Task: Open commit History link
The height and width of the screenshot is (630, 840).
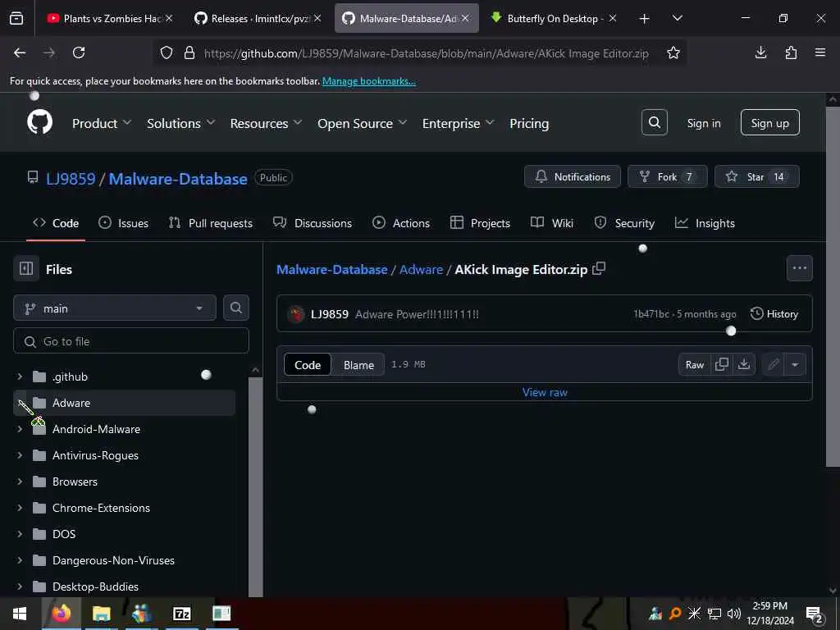Action: (x=774, y=314)
